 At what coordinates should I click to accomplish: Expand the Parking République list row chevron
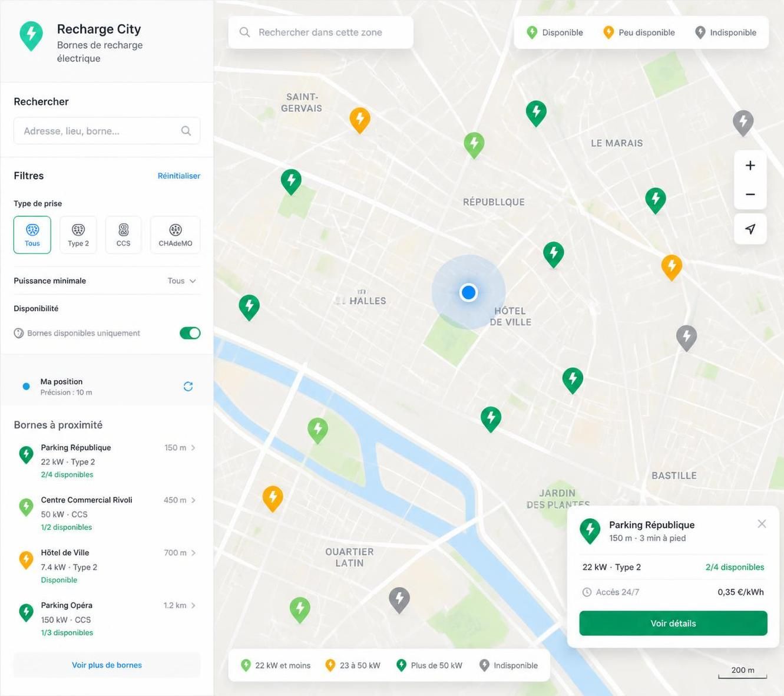[x=193, y=448]
